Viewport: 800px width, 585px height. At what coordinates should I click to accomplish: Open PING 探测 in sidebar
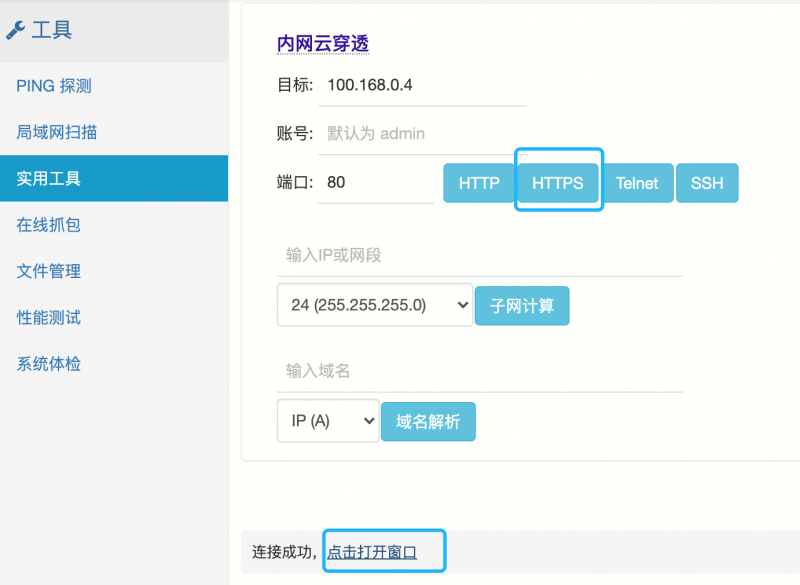tap(54, 86)
